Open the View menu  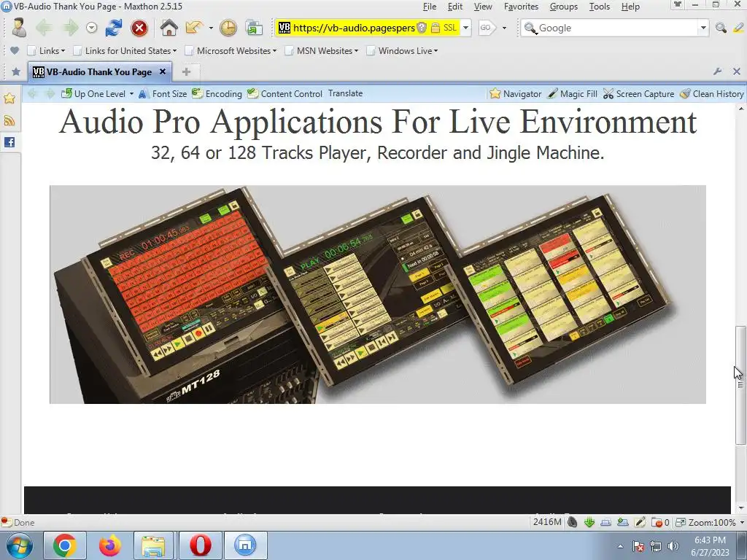pyautogui.click(x=483, y=7)
